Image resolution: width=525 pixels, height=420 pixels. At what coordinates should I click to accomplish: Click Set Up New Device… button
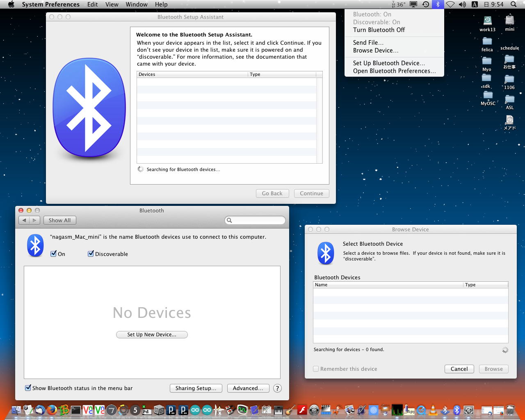152,335
